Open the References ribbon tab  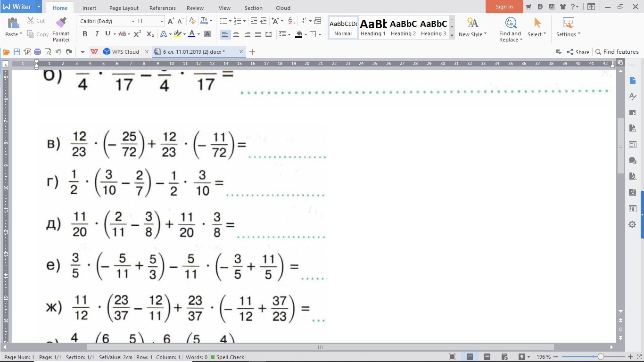(x=162, y=8)
